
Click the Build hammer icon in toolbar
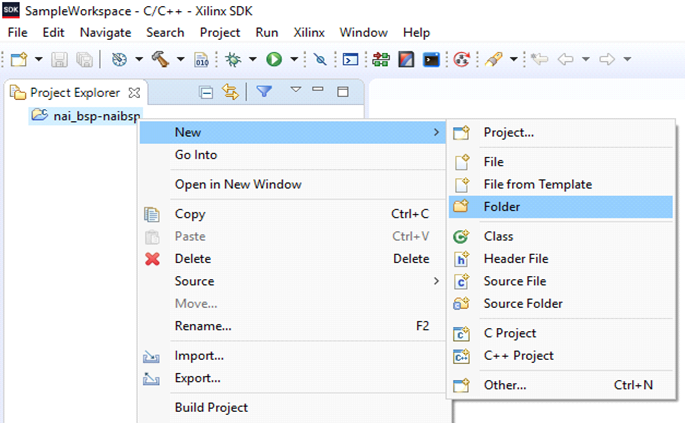(x=160, y=59)
